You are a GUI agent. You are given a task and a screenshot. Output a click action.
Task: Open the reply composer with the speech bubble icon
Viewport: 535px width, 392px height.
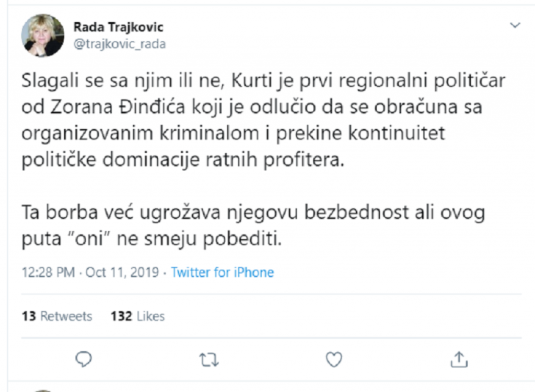tap(84, 359)
